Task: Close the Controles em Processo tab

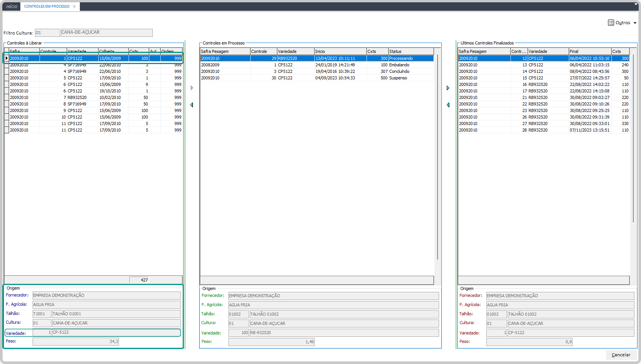Action: tap(74, 7)
